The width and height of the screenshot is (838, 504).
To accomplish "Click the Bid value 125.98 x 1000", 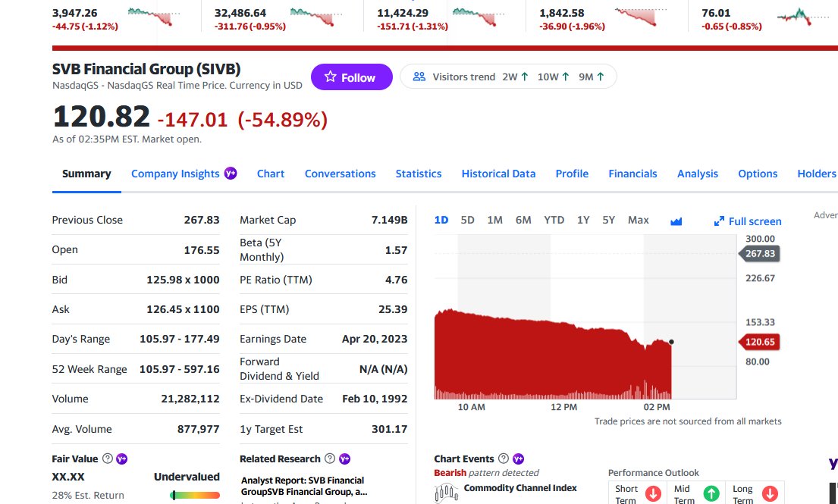I will pyautogui.click(x=183, y=280).
